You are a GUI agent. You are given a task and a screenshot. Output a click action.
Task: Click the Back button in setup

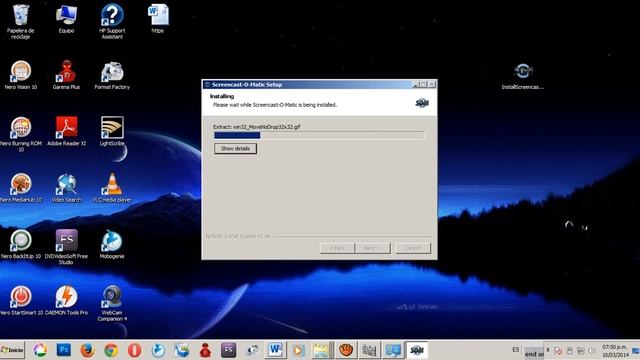click(x=337, y=248)
